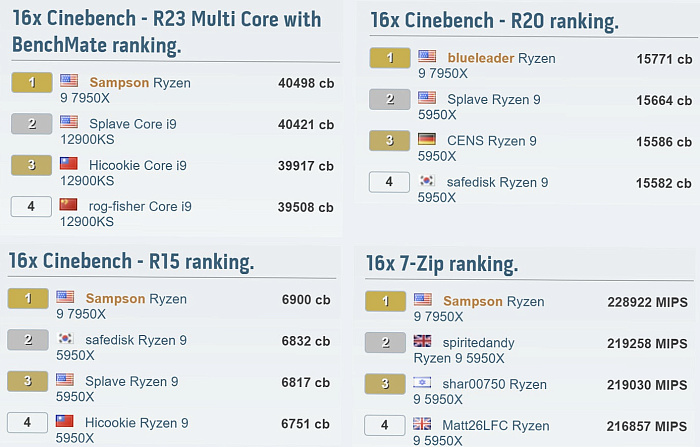The image size is (700, 447).
Task: Click rank 4 badge next to Matt26LFC
Action: pos(385,425)
